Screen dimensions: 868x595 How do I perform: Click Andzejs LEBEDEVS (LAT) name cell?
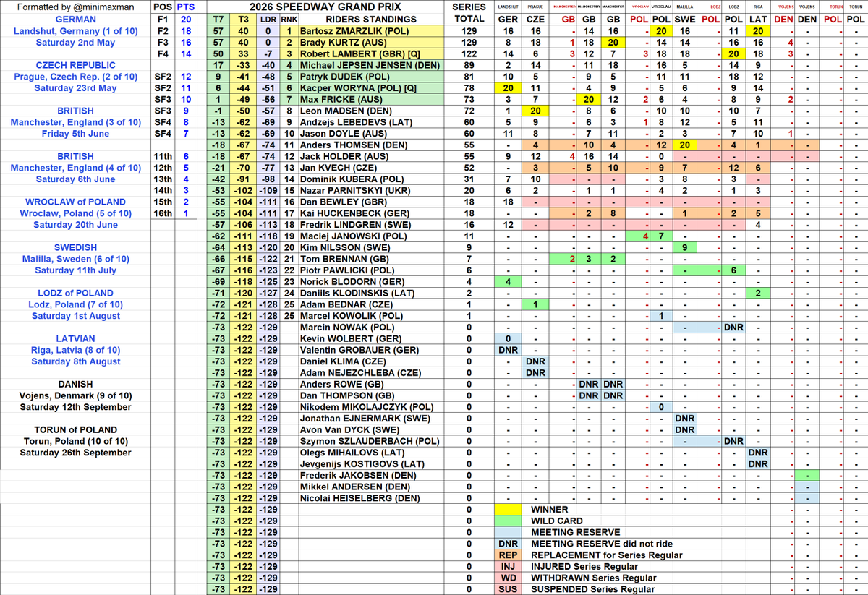point(370,122)
